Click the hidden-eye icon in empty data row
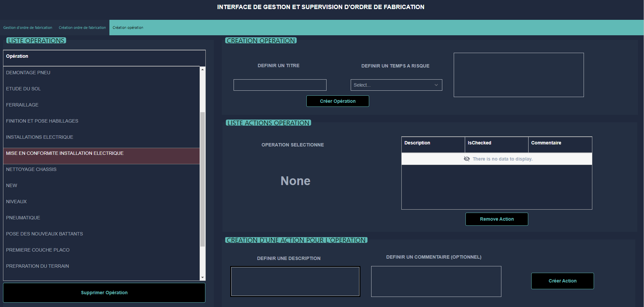 (467, 159)
